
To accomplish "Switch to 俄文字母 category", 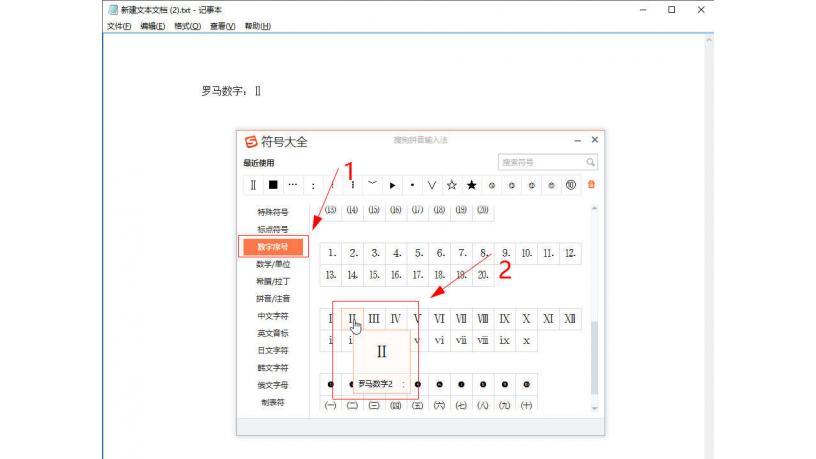I will pos(273,385).
